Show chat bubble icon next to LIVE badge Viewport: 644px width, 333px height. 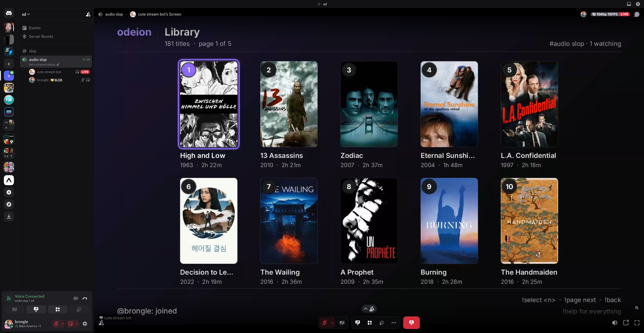[x=637, y=14]
